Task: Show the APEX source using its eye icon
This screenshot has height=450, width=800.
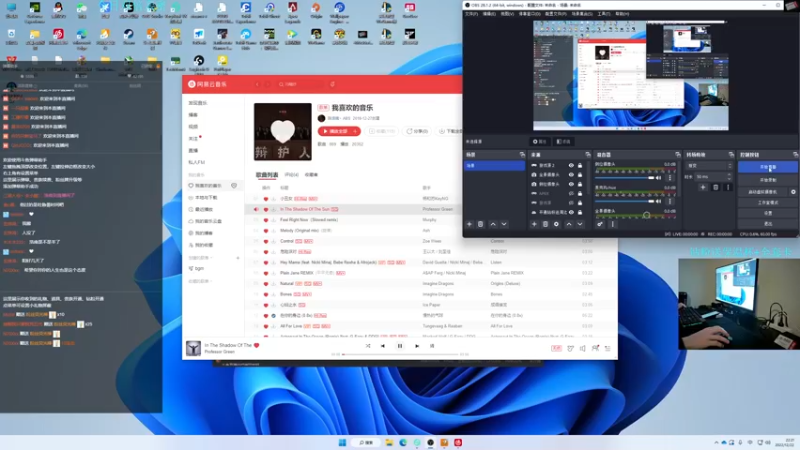Action: [571, 193]
